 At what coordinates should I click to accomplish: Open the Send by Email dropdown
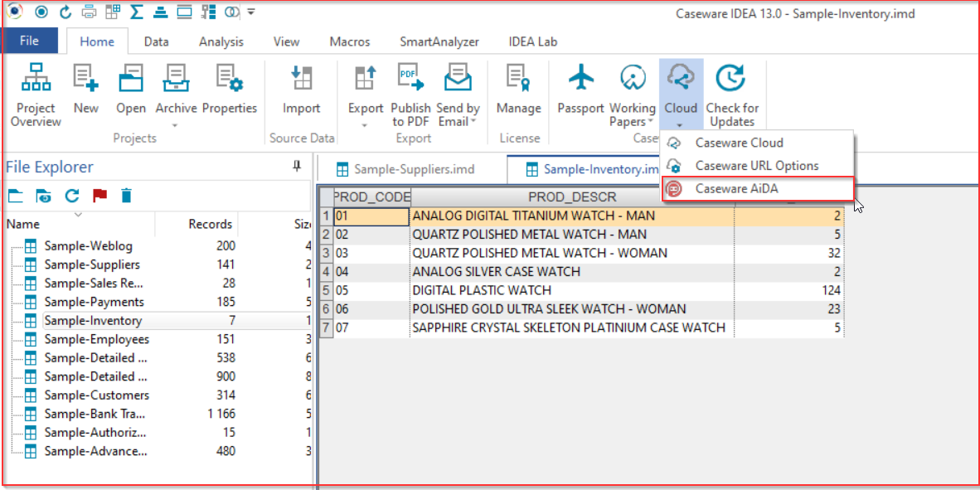pyautogui.click(x=473, y=122)
